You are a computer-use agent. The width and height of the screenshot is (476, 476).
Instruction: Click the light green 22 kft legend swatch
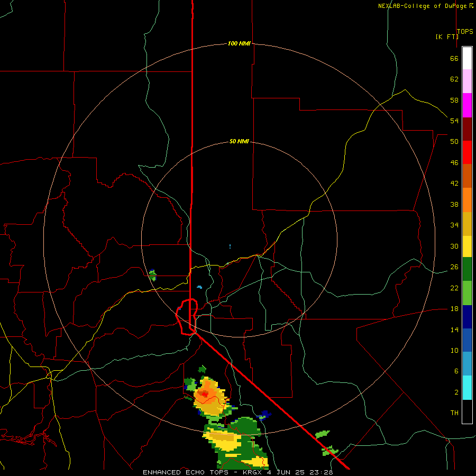point(467,293)
